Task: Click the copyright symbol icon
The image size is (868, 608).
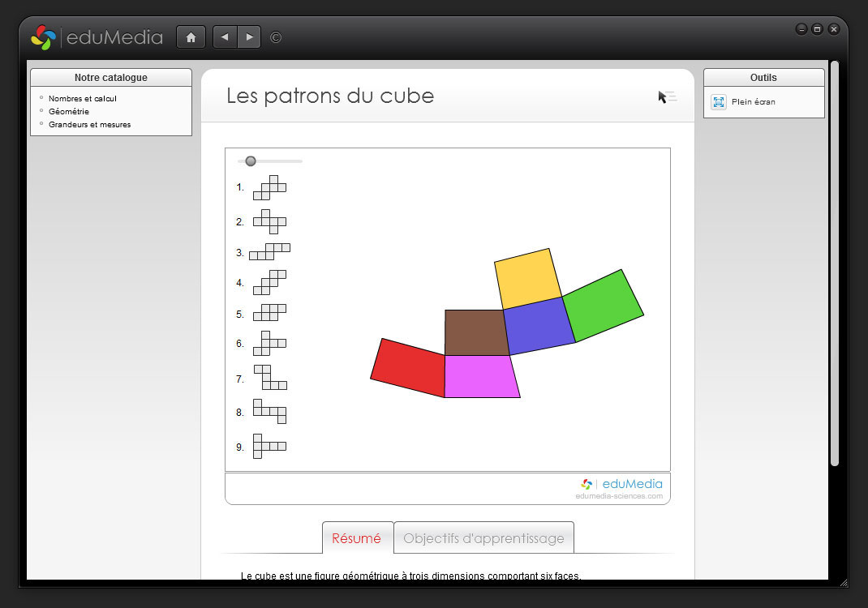Action: click(x=276, y=37)
